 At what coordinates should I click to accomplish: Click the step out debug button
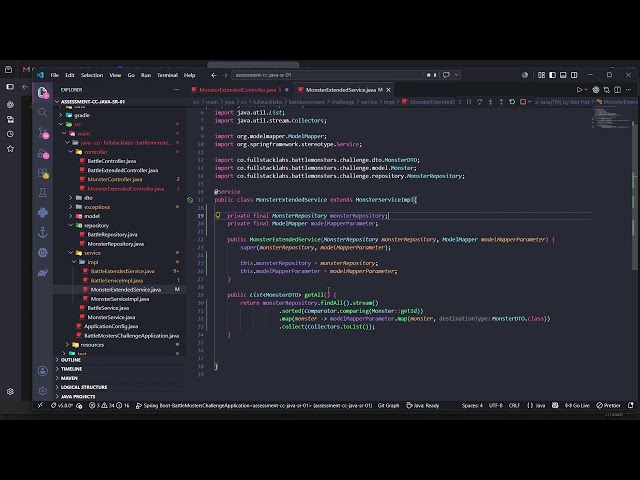[501, 102]
